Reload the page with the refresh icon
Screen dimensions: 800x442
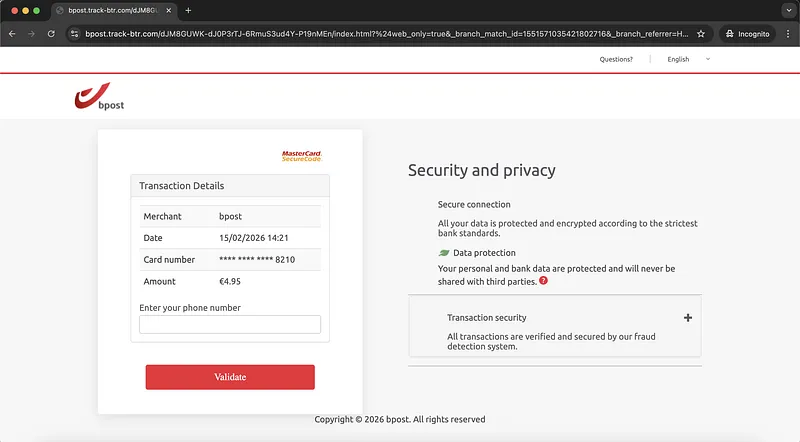coord(51,34)
